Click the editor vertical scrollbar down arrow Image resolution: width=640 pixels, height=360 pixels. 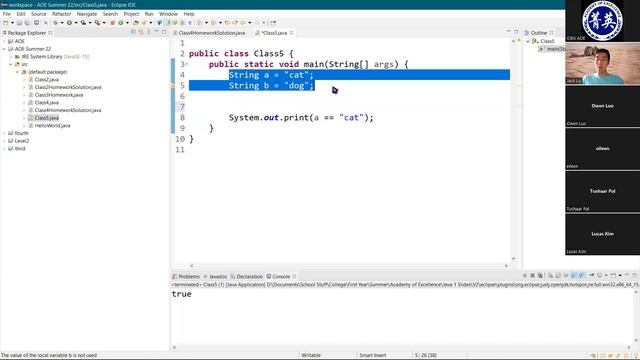point(513,259)
